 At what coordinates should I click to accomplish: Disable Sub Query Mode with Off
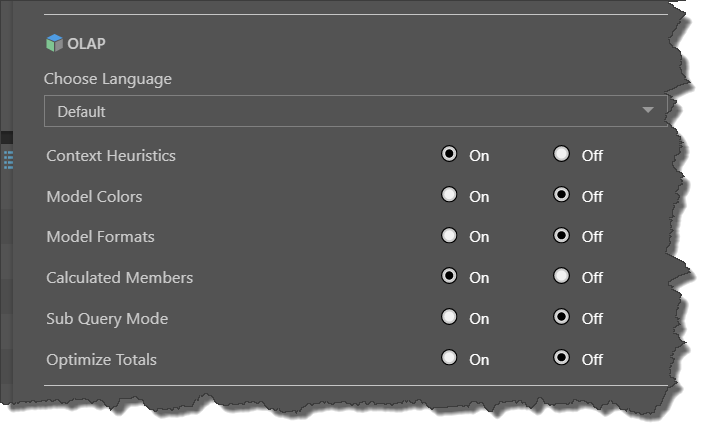(561, 317)
